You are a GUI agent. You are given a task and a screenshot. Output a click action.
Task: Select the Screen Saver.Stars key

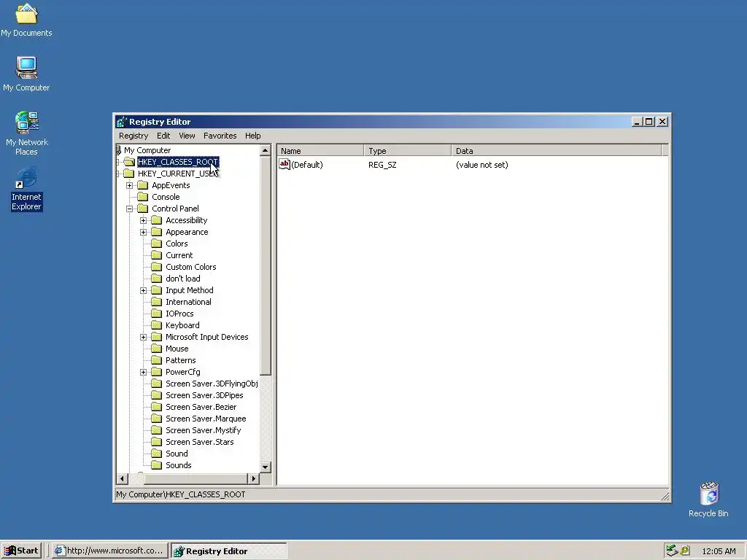click(200, 442)
